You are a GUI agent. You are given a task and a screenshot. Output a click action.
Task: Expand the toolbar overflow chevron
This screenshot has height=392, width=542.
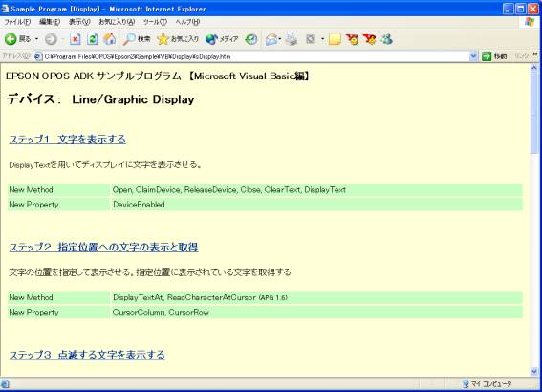(x=535, y=54)
